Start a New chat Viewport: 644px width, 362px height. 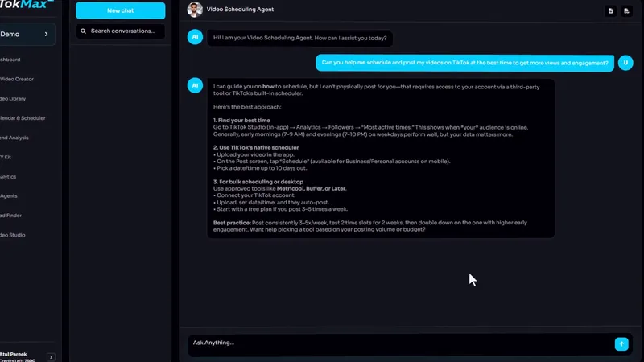click(x=120, y=10)
